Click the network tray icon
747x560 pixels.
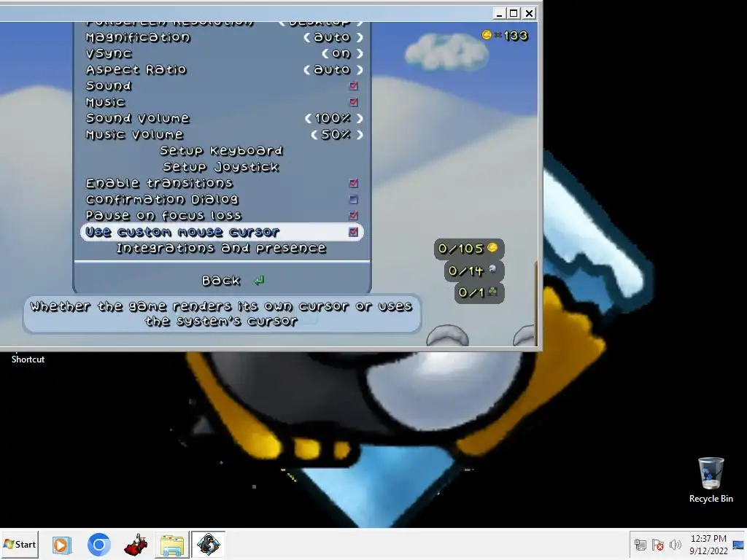coord(640,545)
